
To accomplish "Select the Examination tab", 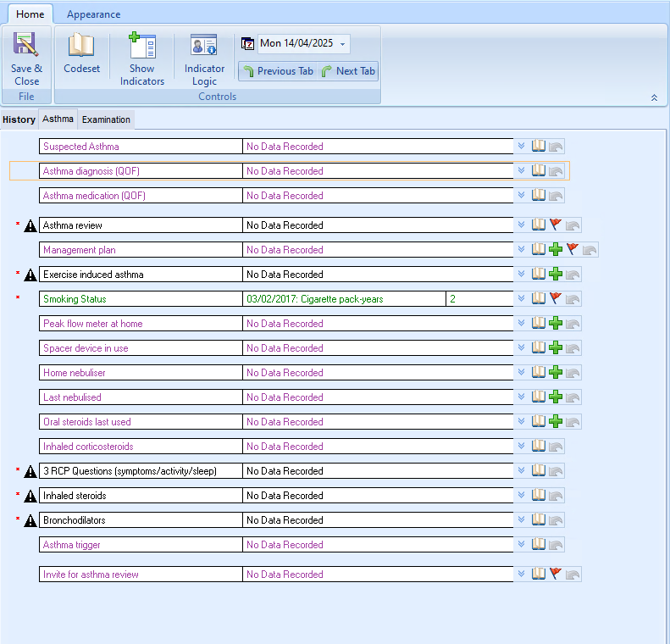I will (x=106, y=119).
